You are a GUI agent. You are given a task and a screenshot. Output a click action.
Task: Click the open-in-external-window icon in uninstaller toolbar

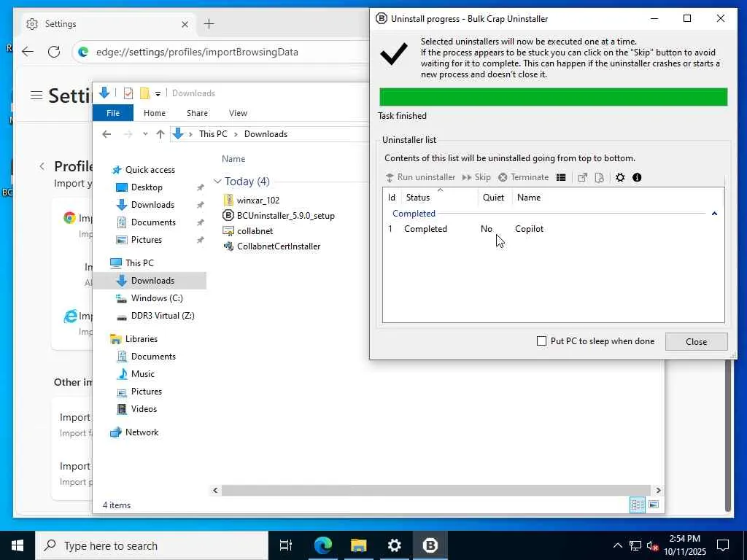coord(582,177)
